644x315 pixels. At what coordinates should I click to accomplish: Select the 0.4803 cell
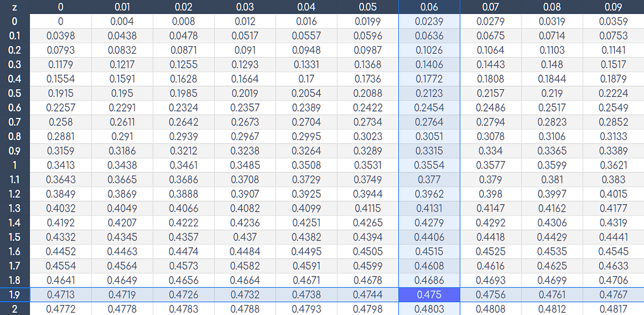pos(429,309)
